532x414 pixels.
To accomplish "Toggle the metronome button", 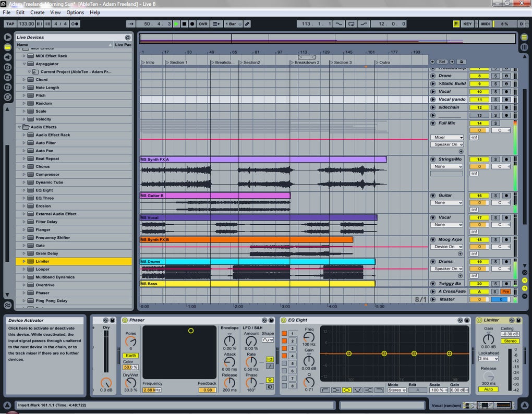I will pos(75,24).
